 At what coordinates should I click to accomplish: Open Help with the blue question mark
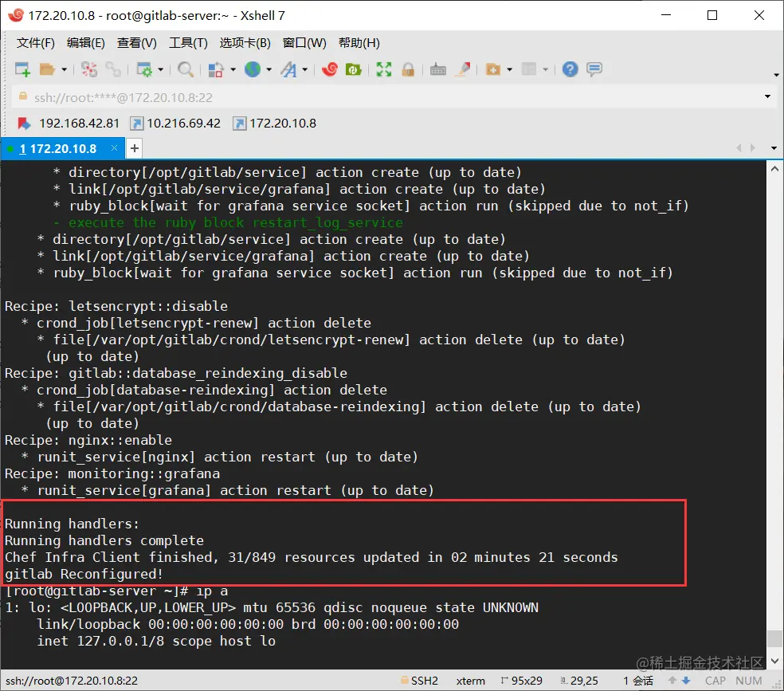pos(570,69)
